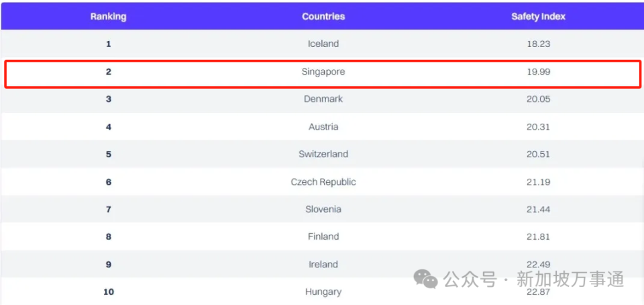
Task: Select the Ranking column header
Action: click(x=109, y=16)
